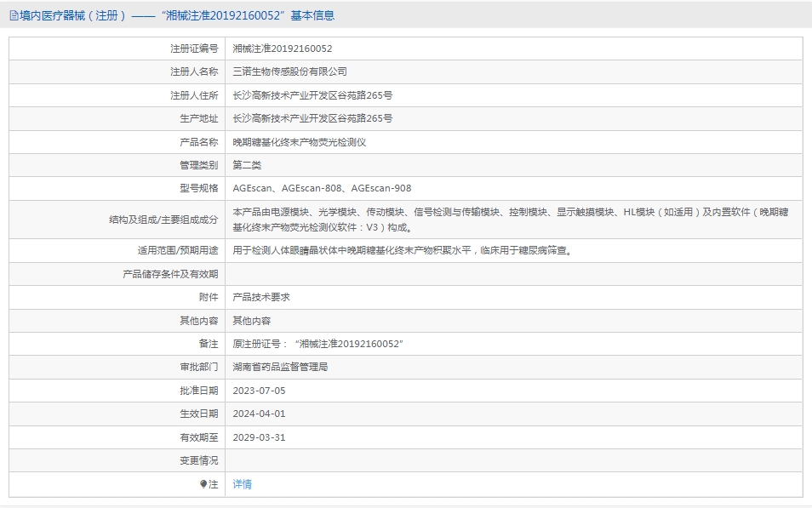Click the 有效期至 label
The width and height of the screenshot is (812, 508).
[x=199, y=437]
